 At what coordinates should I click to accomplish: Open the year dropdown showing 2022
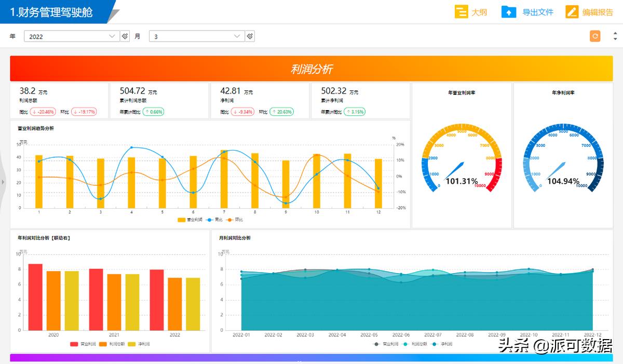pos(72,36)
